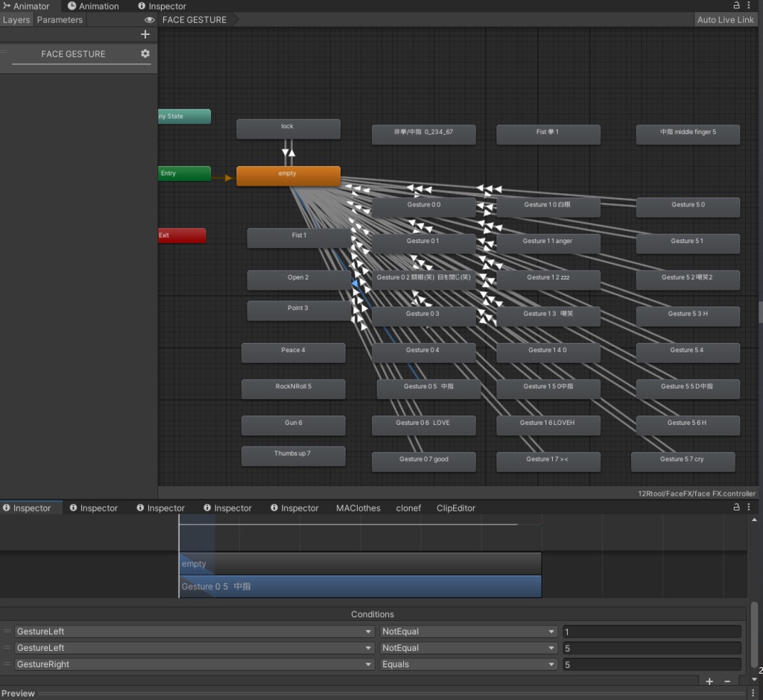This screenshot has height=700, width=763.
Task: Click the lock icon on the Animator panel
Action: point(736,5)
